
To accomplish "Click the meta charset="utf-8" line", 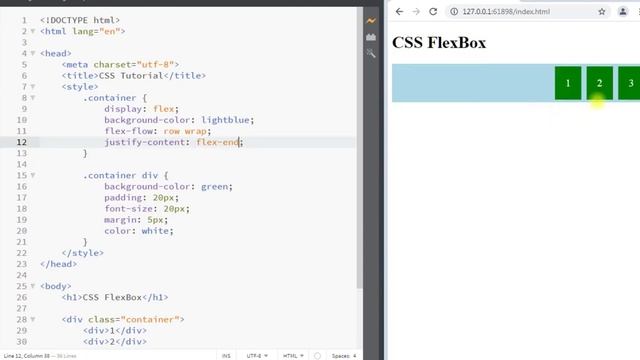I will coord(120,64).
